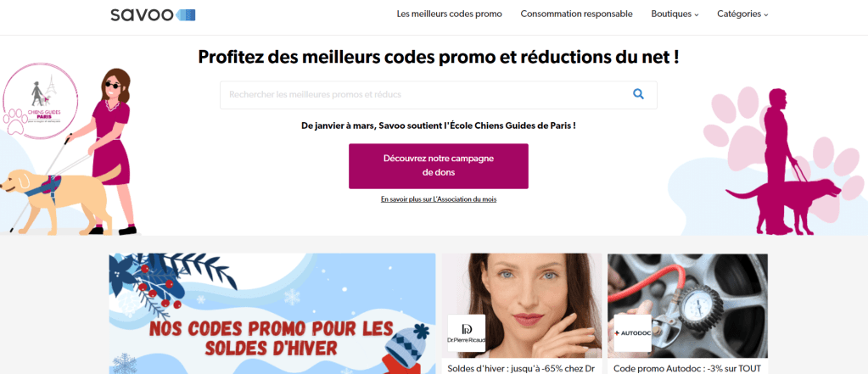Open the Soldes d'hiver promo banner
Viewport: 868px width, 374px height.
point(272,314)
